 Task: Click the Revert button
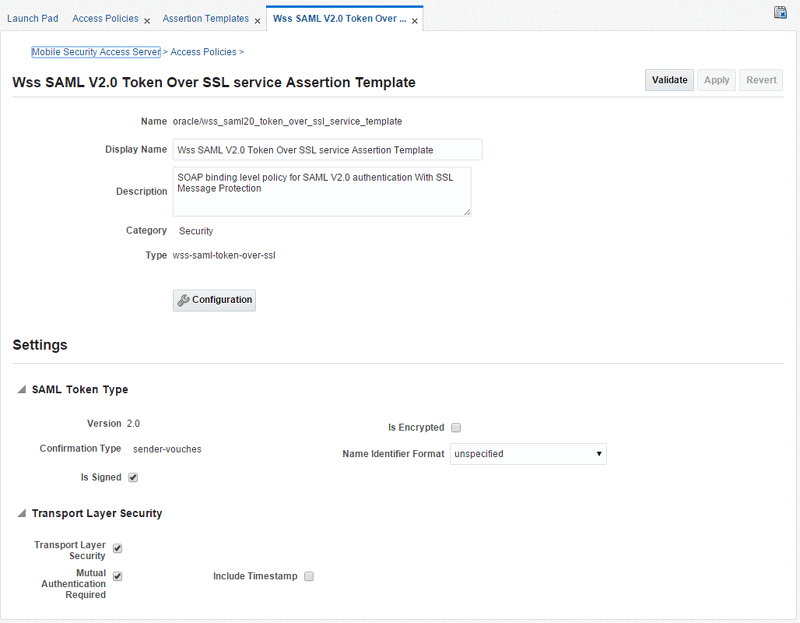pyautogui.click(x=761, y=80)
